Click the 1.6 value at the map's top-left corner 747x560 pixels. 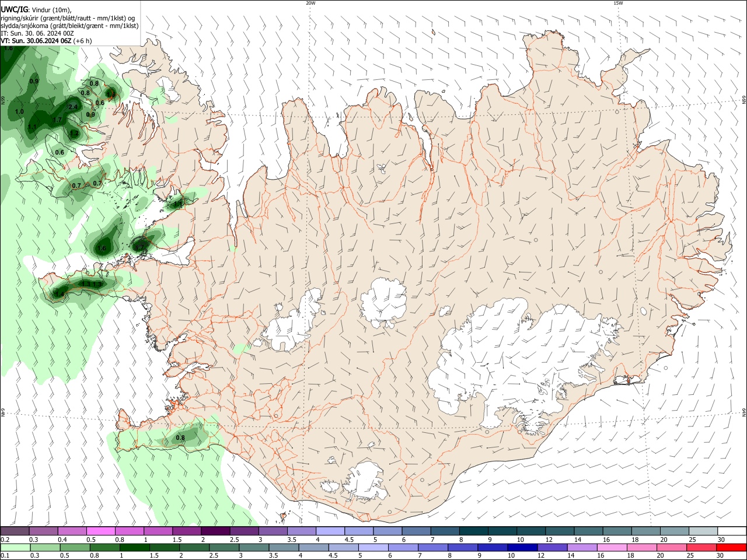click(x=8, y=48)
